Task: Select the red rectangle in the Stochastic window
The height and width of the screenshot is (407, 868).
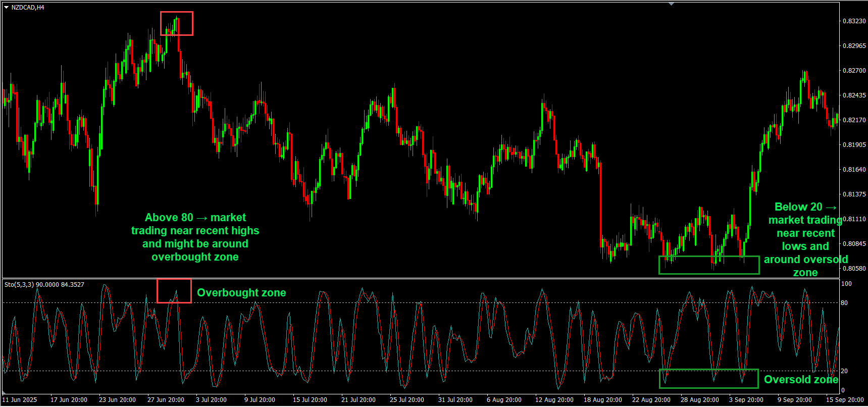Action: point(174,280)
